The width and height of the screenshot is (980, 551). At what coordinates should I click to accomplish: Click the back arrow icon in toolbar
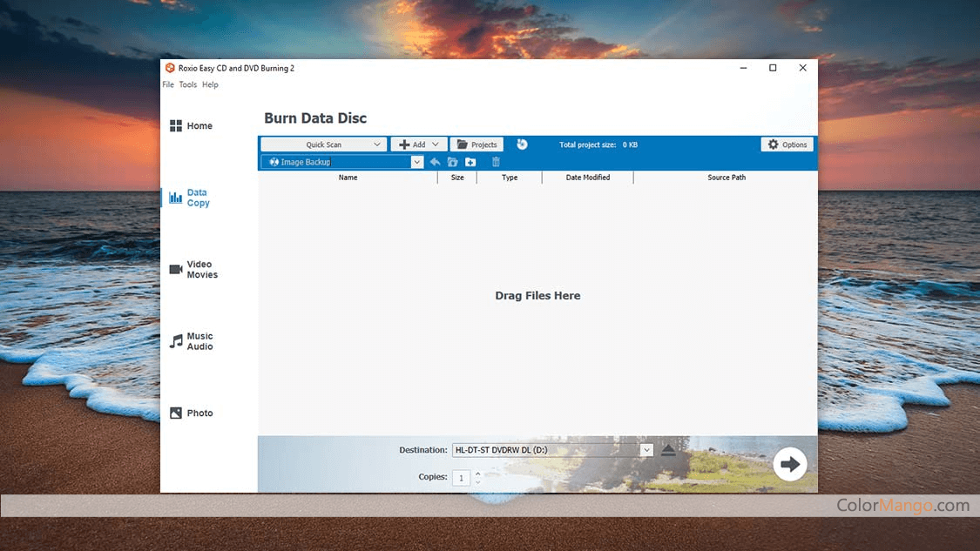pos(435,162)
